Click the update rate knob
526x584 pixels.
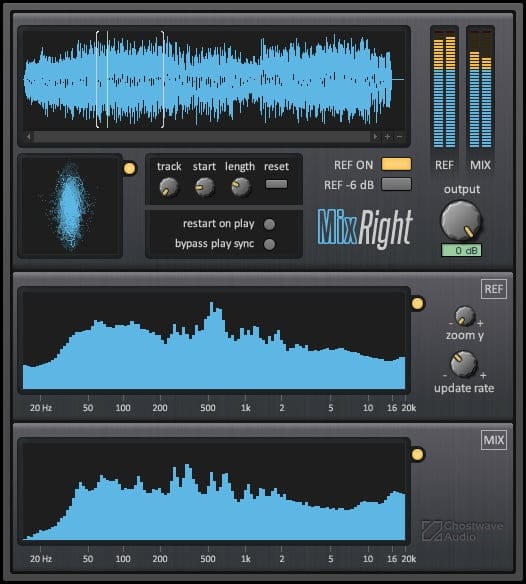point(464,364)
